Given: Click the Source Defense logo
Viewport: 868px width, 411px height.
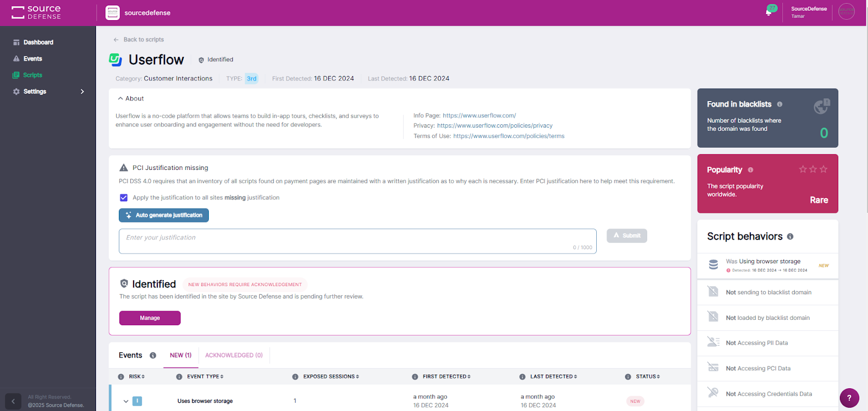Looking at the screenshot, I should click(x=36, y=12).
